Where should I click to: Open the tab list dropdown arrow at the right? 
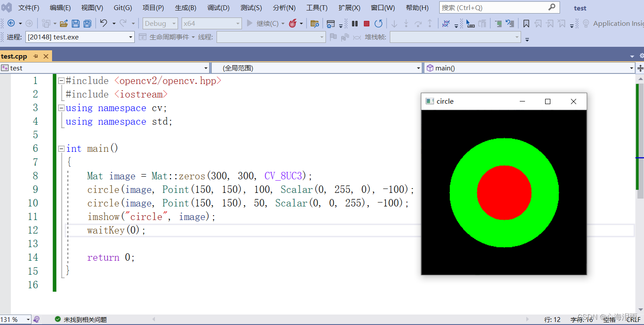pyautogui.click(x=632, y=56)
